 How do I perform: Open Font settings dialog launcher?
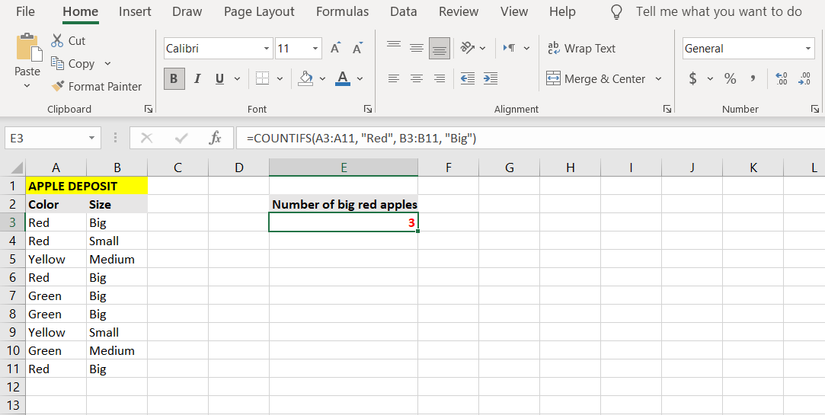click(367, 109)
